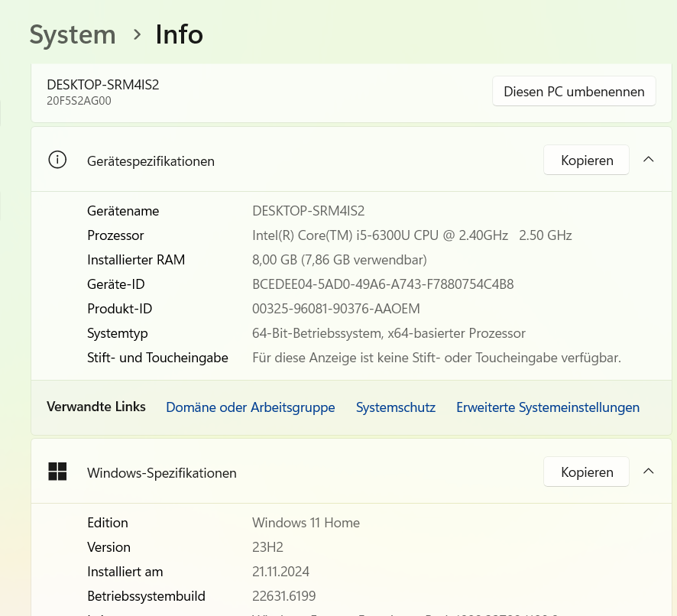The width and height of the screenshot is (677, 616).
Task: Click the breadcrumb chevron after System
Action: [x=137, y=34]
